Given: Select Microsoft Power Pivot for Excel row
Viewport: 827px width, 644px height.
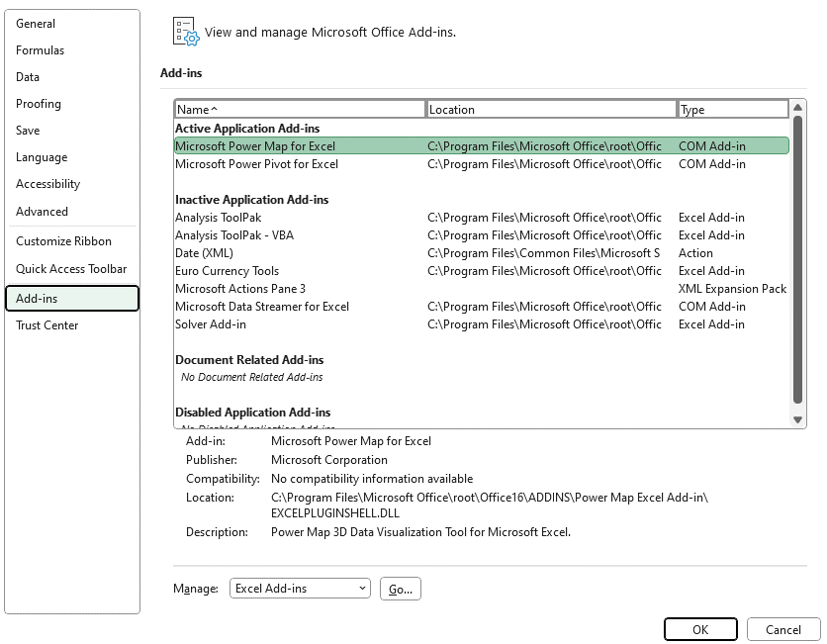Looking at the screenshot, I should point(482,164).
